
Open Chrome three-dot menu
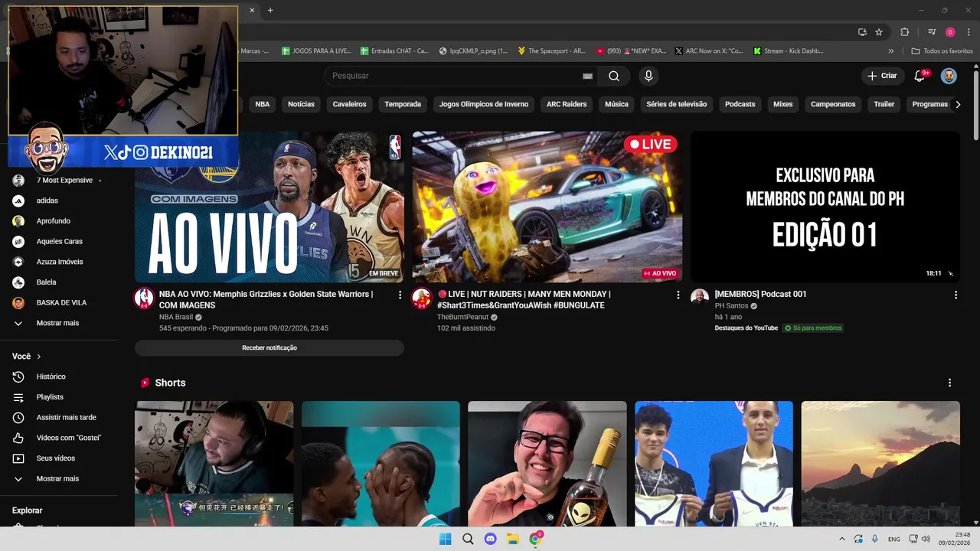point(969,32)
